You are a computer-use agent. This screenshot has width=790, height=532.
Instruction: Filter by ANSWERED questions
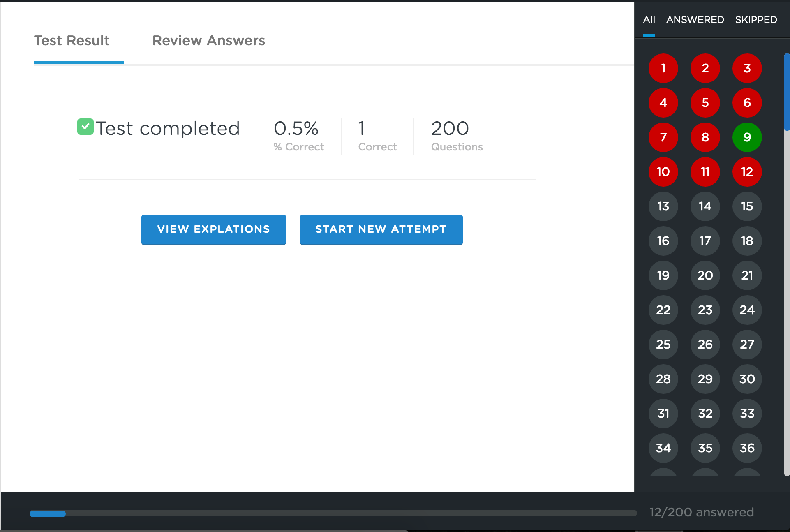pyautogui.click(x=695, y=20)
